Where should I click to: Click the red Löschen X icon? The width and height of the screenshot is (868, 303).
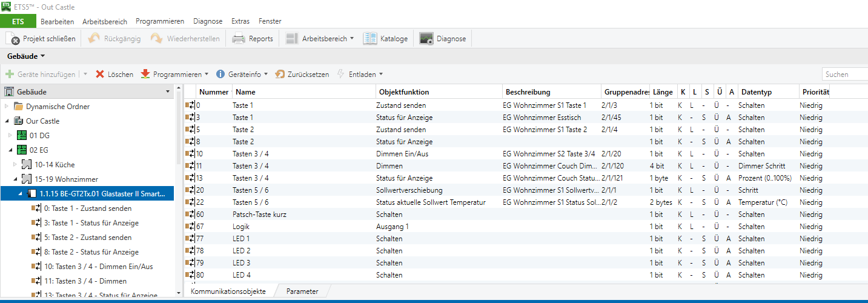click(100, 75)
